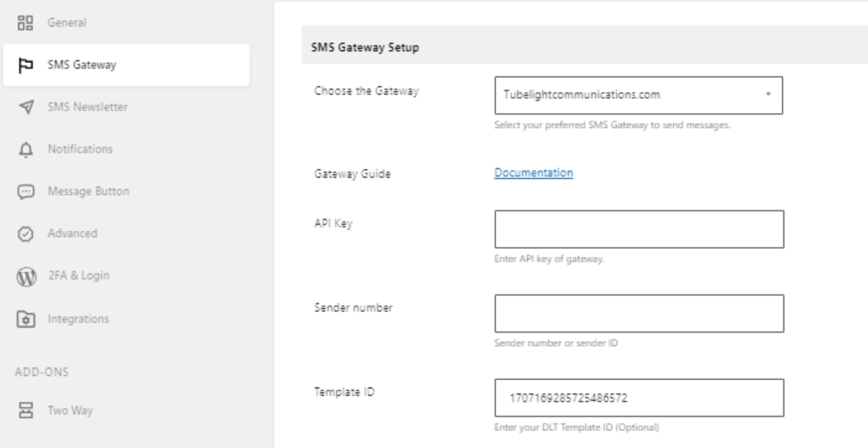Focus the API Key input field
Image resolution: width=868 pixels, height=448 pixels.
tap(639, 229)
